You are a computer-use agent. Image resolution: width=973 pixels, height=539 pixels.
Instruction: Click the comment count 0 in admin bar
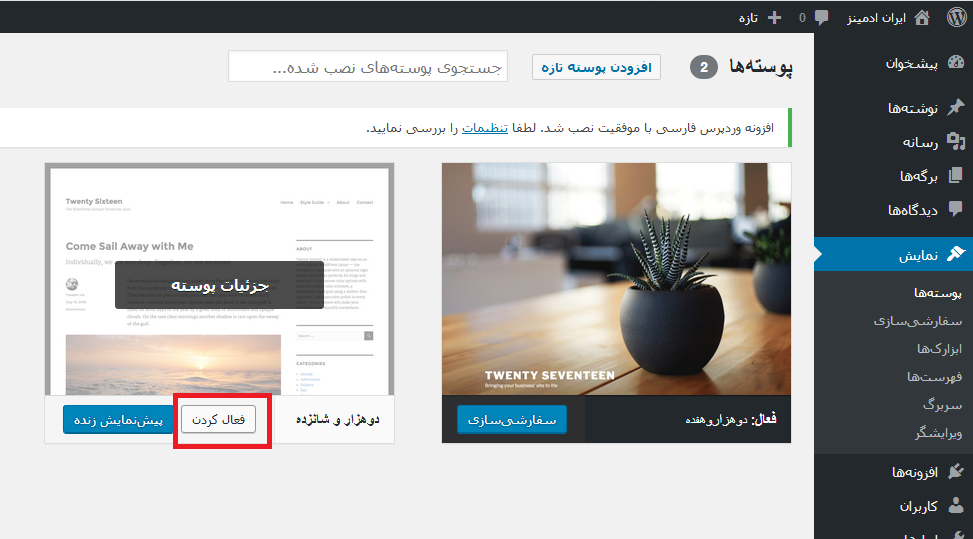[802, 18]
